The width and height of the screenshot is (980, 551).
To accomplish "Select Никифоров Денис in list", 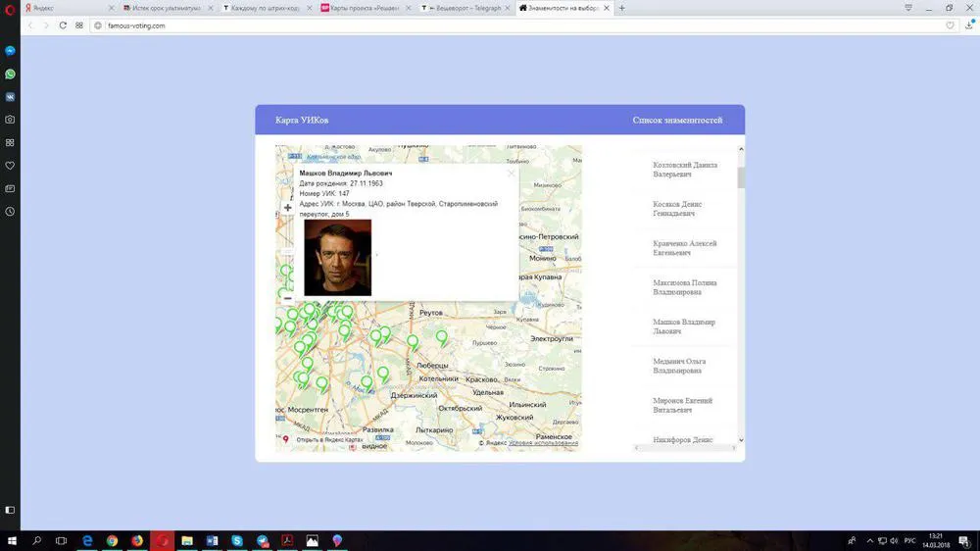I will click(682, 439).
